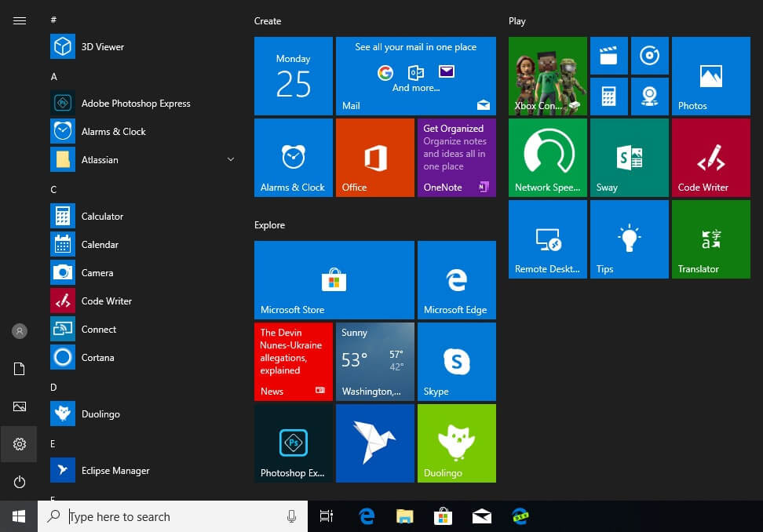Click the Groove Music small disc tile

coord(649,56)
